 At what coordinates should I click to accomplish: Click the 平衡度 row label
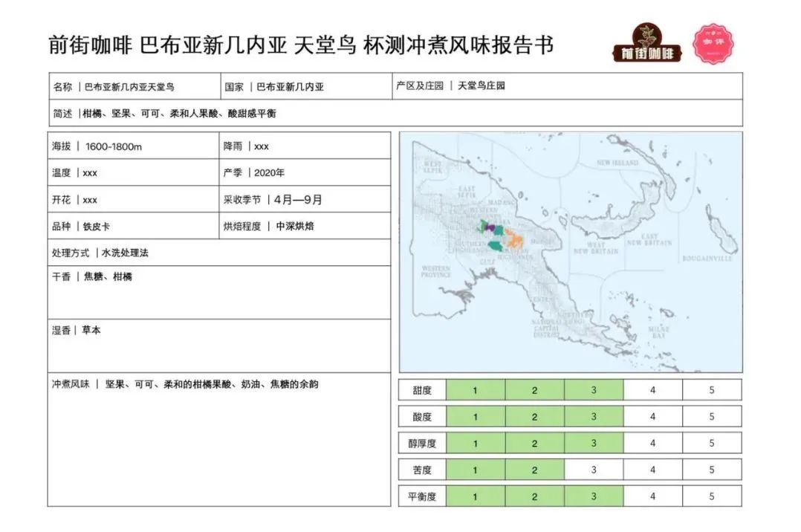point(423,496)
